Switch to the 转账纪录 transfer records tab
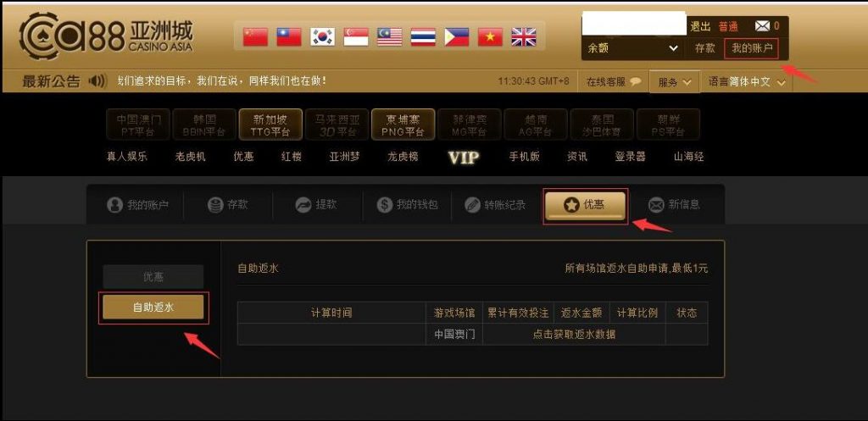868x421 pixels. (495, 205)
